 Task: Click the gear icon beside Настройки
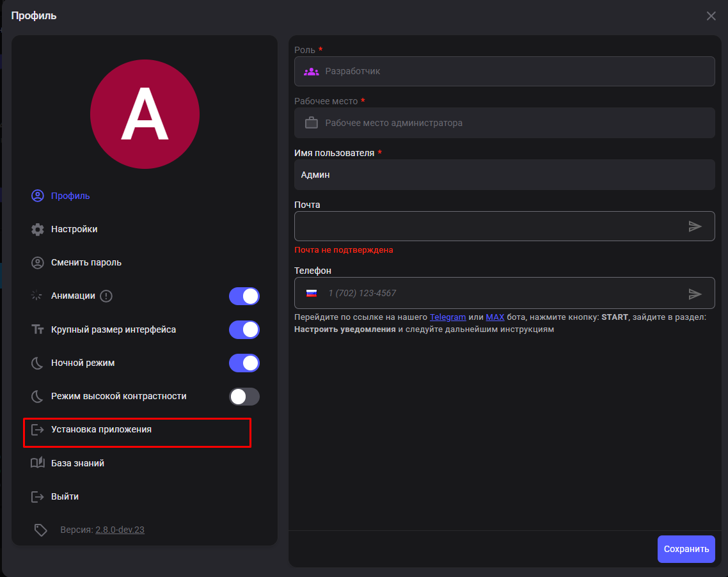[38, 230]
